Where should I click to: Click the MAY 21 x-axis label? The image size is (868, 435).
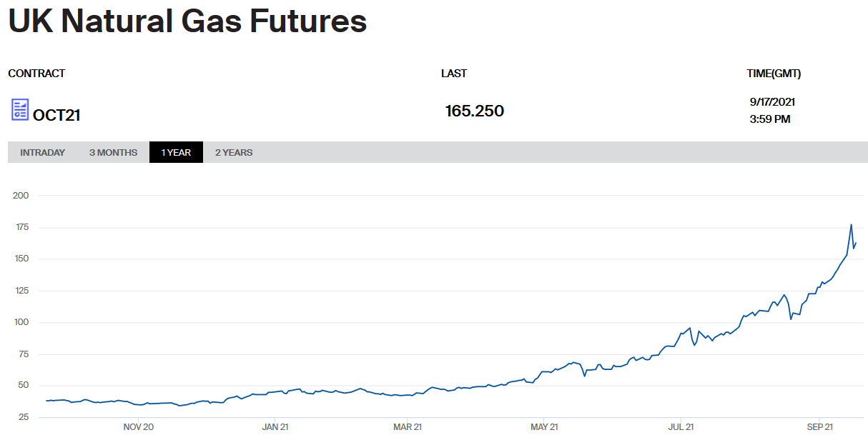click(544, 427)
